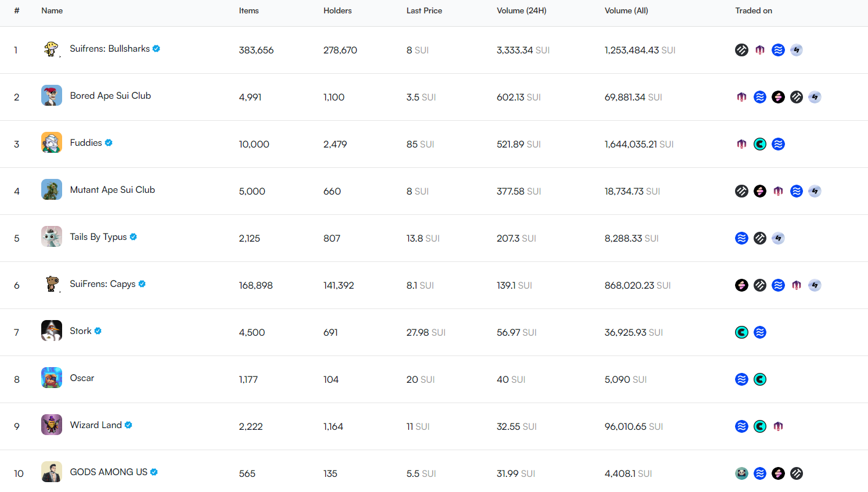
Task: Click the Oscar collection avatar image
Action: pyautogui.click(x=52, y=378)
